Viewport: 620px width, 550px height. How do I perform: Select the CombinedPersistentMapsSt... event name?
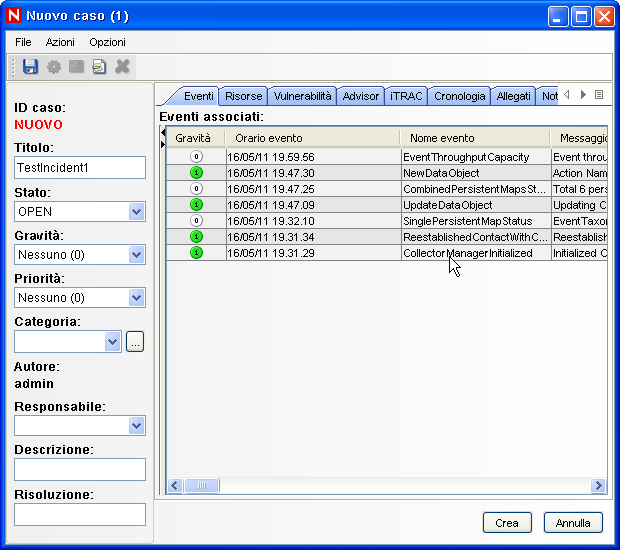pos(474,189)
